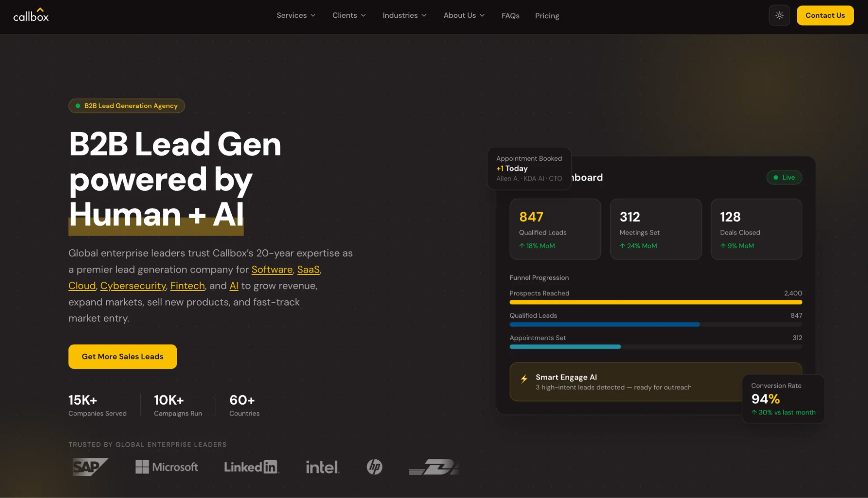Click 'Trusted by Global Enterprise Leaders' heading

click(x=147, y=445)
